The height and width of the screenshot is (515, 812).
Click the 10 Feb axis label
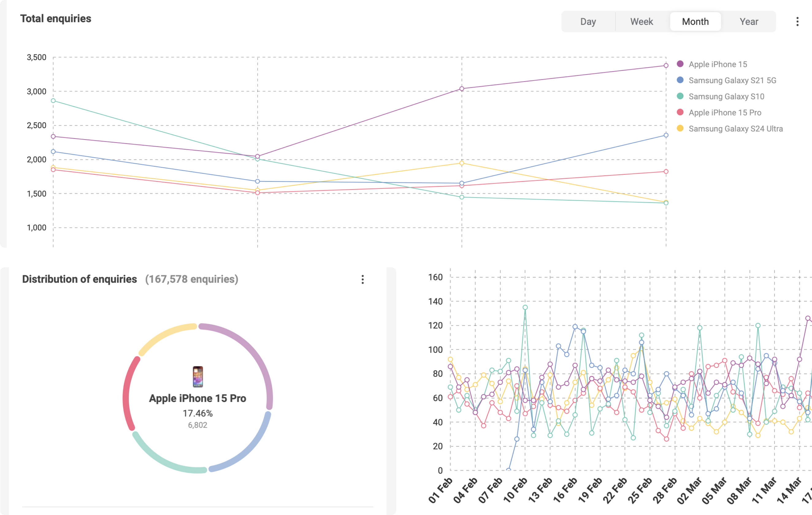[515, 490]
